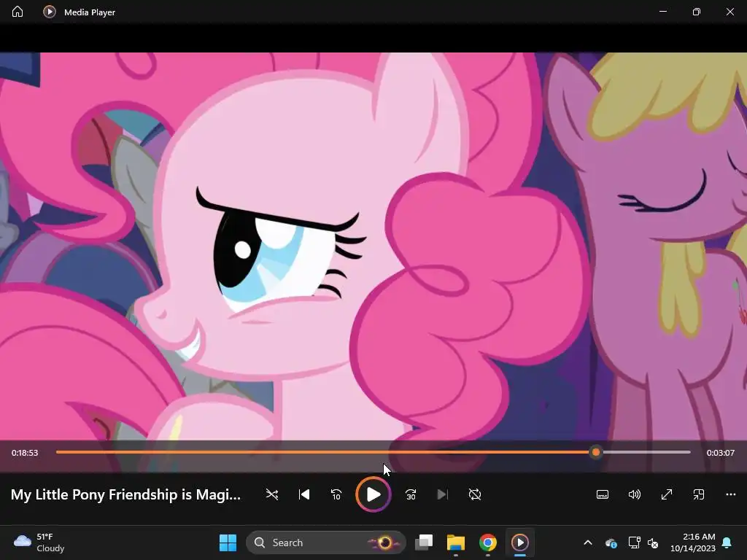
Task: Click Media Player taskbar icon
Action: [519, 542]
